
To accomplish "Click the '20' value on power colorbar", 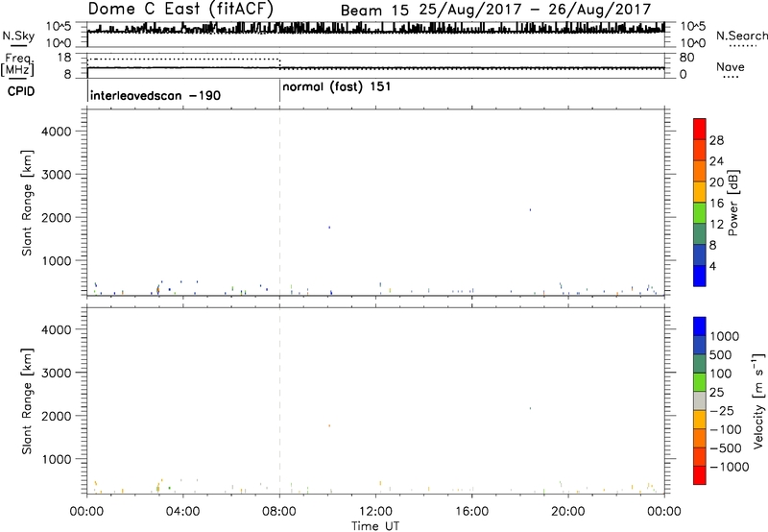I will [x=716, y=182].
